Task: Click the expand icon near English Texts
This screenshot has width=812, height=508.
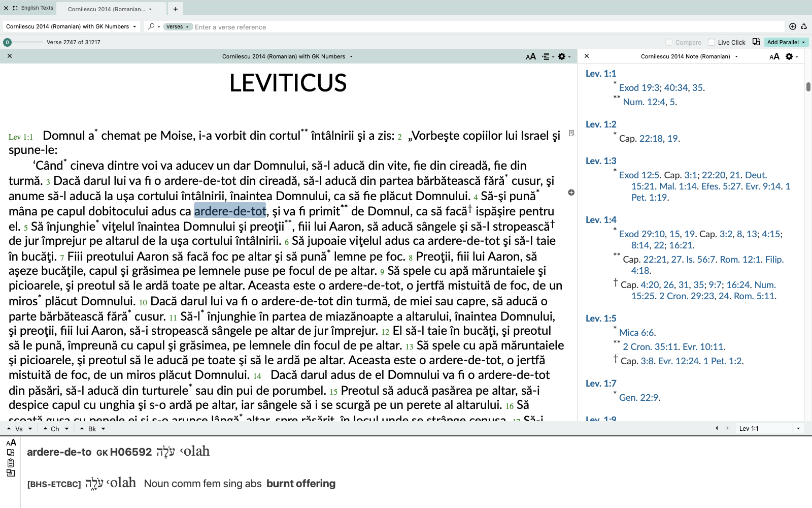Action: coord(15,8)
